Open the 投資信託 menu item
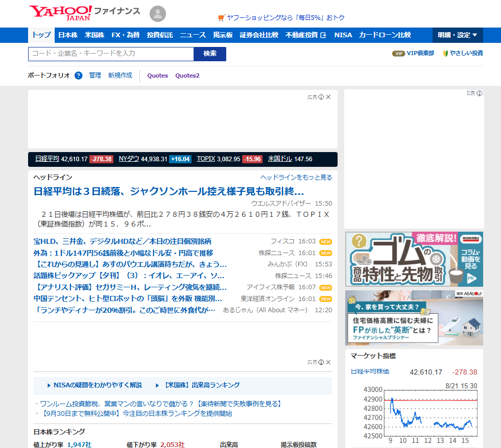Viewport: 501px width, 448px height. tap(160, 35)
